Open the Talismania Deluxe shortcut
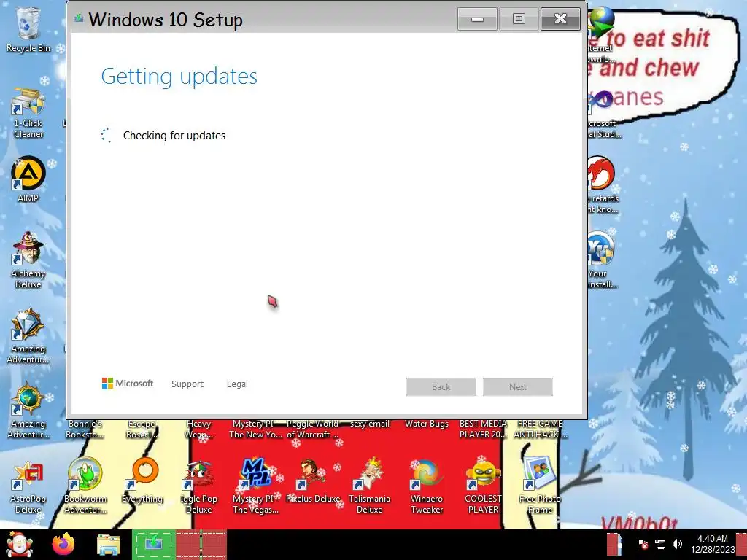Image resolution: width=747 pixels, height=560 pixels. pos(369,486)
